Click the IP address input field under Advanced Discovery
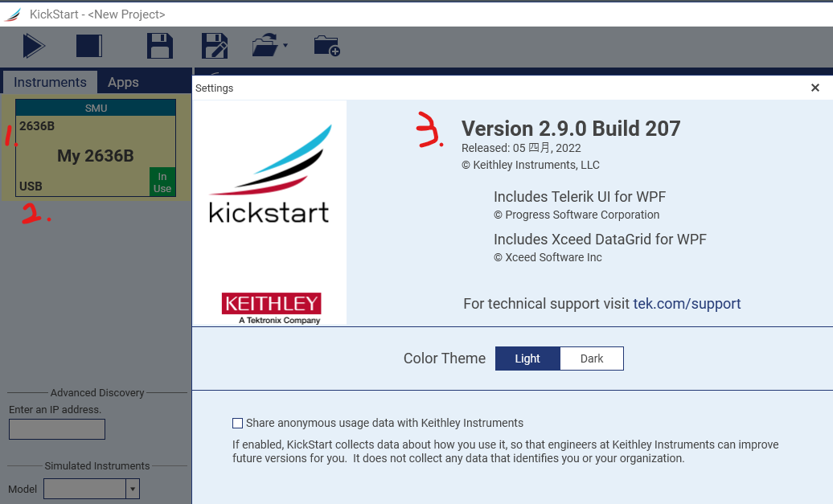833x504 pixels. click(x=56, y=428)
